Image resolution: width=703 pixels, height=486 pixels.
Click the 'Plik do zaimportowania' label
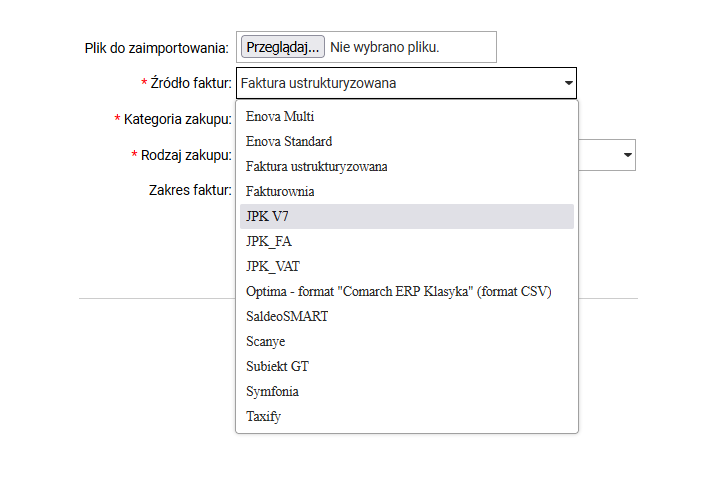157,47
